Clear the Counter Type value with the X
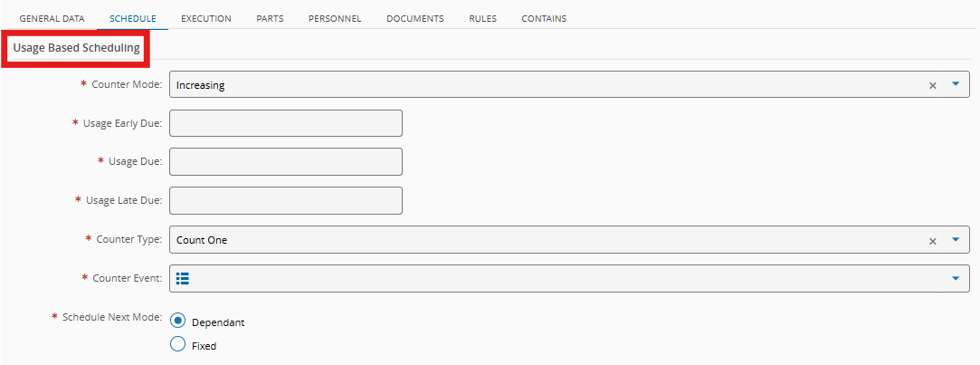Viewport: 980px width, 365px height. 933,240
